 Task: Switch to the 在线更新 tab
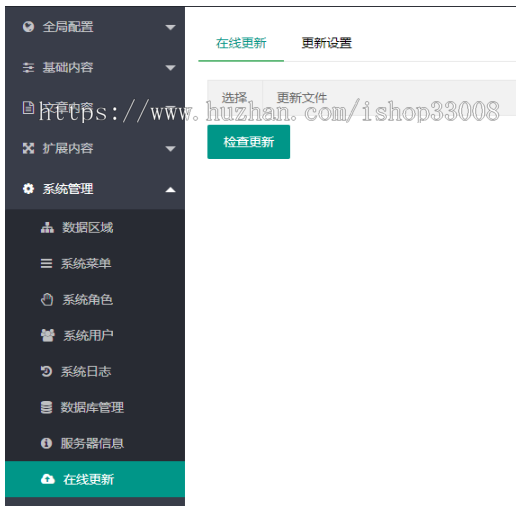pos(241,43)
